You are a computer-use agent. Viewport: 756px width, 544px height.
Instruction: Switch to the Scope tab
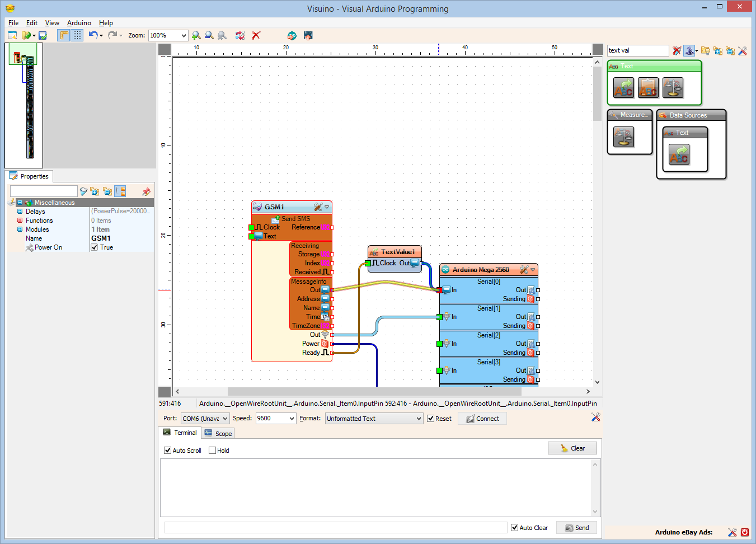(x=218, y=433)
